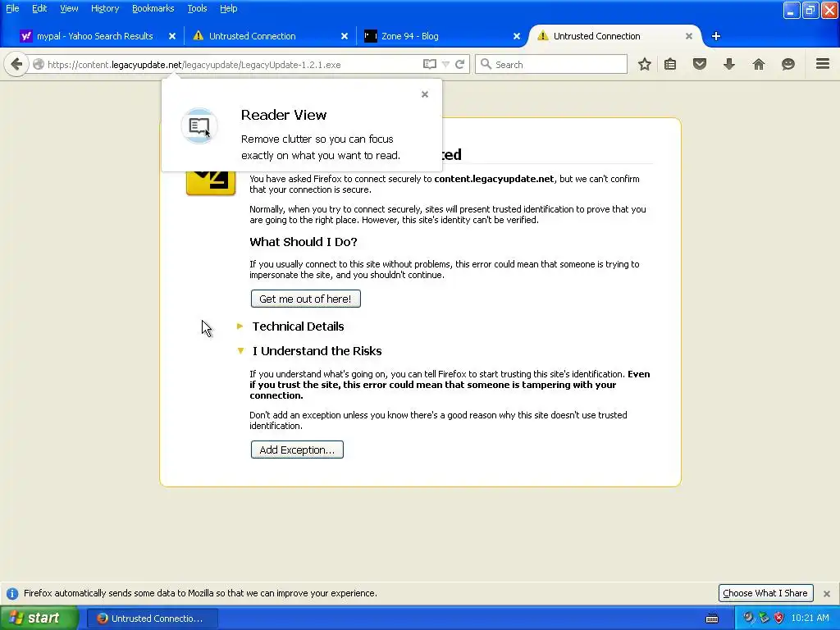This screenshot has width=840, height=630.
Task: Open the Windows start menu
Action: 39,619
